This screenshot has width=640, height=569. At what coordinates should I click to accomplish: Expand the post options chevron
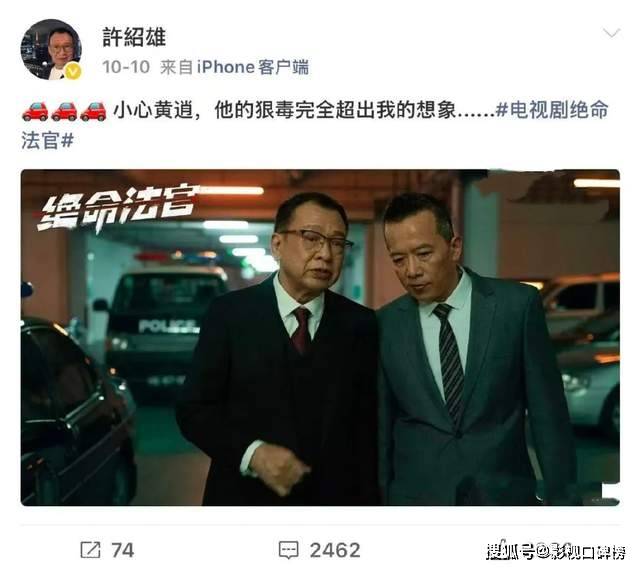point(611,33)
